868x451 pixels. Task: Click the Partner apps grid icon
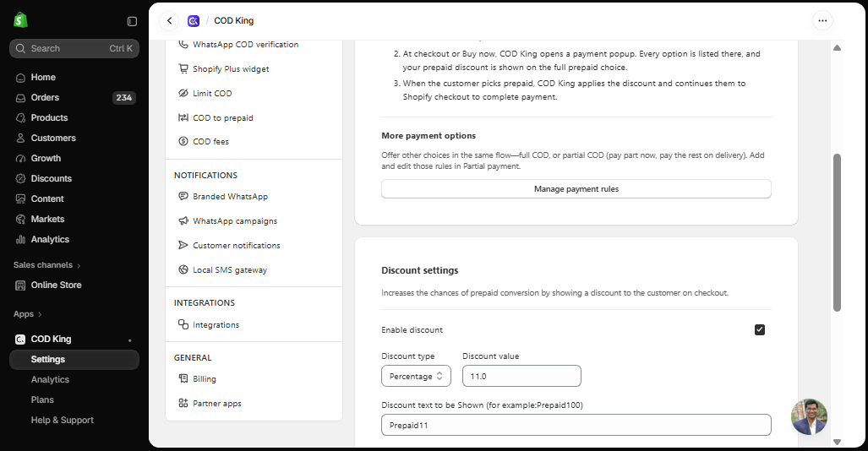[x=183, y=403]
